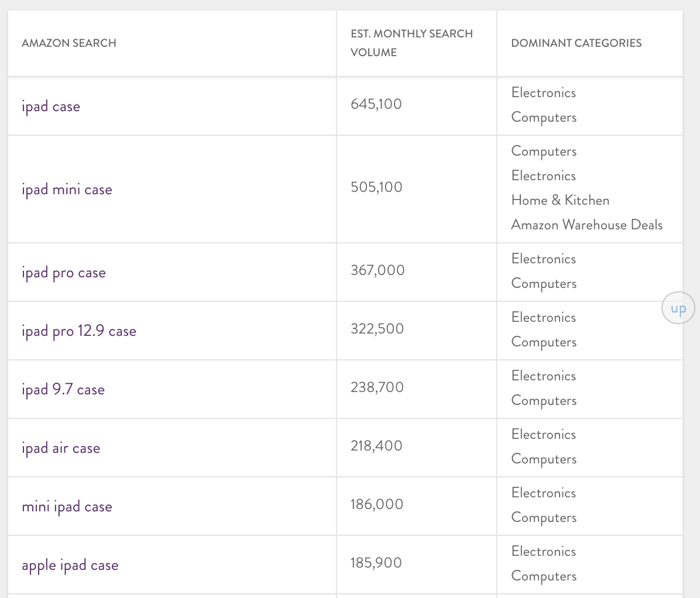
Task: Open the "ipad mini case" search link
Action: [67, 190]
